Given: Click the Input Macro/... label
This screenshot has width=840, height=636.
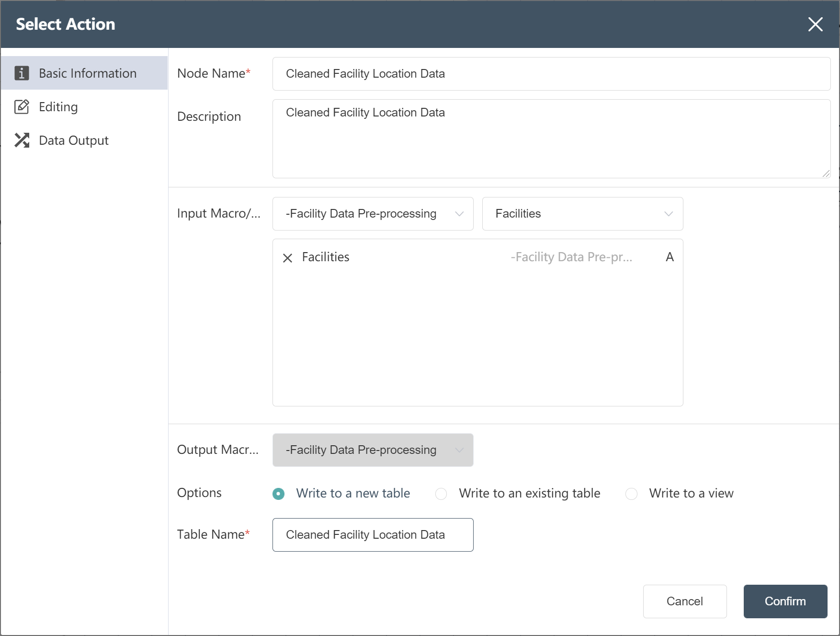Looking at the screenshot, I should [x=219, y=213].
